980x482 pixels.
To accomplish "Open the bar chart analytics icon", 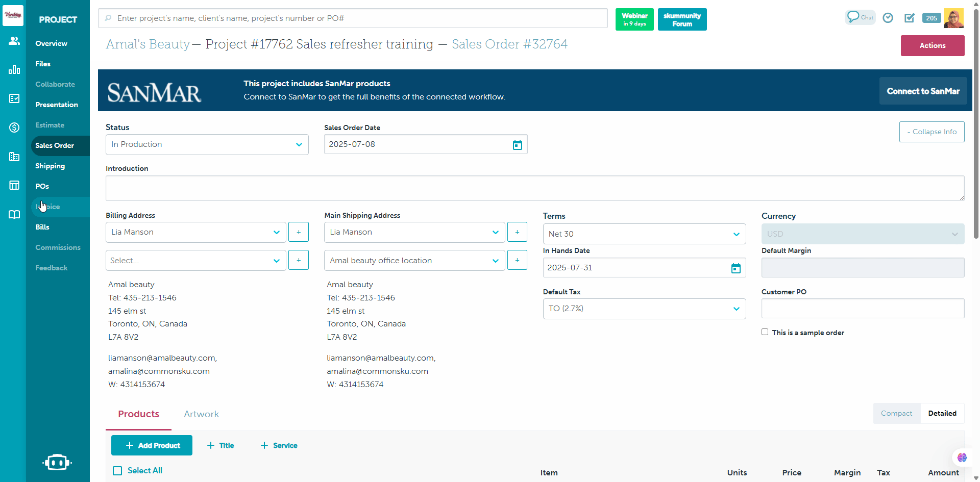I will [14, 69].
